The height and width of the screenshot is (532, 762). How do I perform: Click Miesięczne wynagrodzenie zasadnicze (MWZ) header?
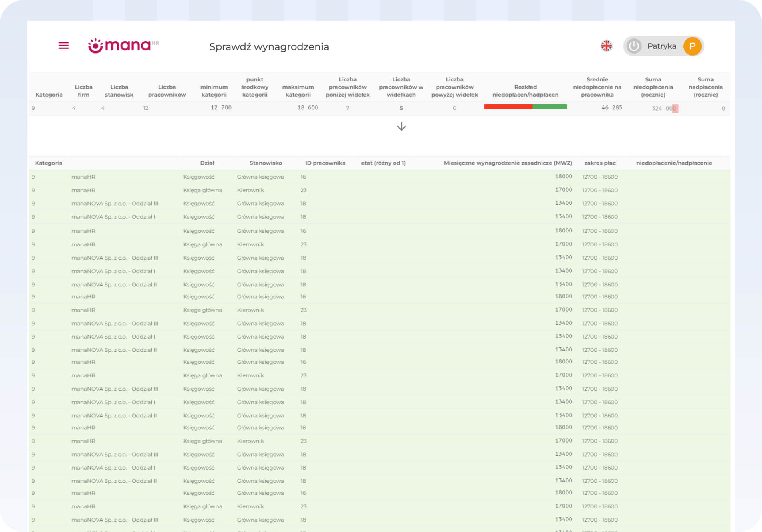click(x=508, y=163)
